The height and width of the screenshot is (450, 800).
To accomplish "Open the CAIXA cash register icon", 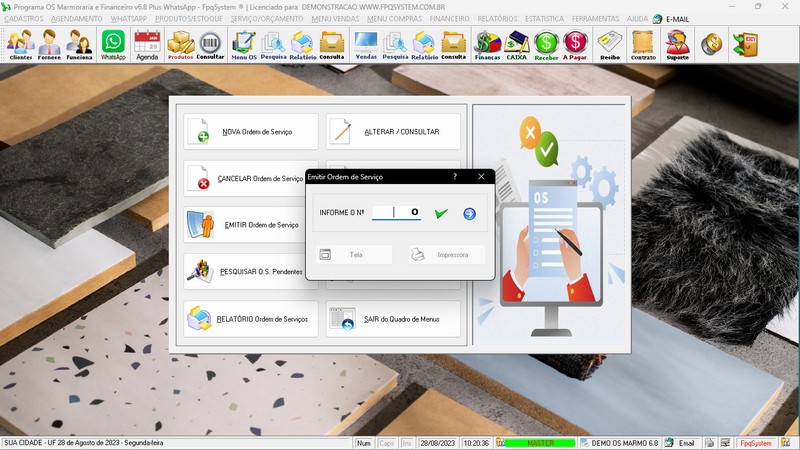I will (517, 45).
